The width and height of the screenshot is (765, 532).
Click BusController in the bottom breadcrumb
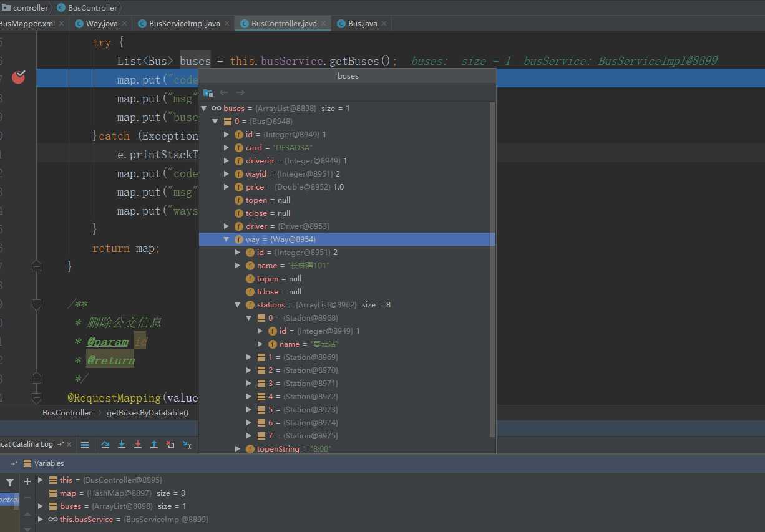coord(67,413)
